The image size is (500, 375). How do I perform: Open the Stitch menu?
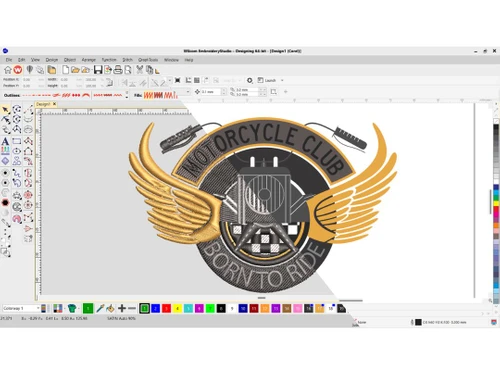coord(128,60)
